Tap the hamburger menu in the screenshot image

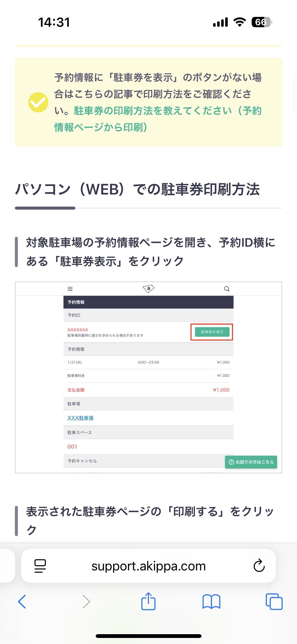click(x=70, y=289)
